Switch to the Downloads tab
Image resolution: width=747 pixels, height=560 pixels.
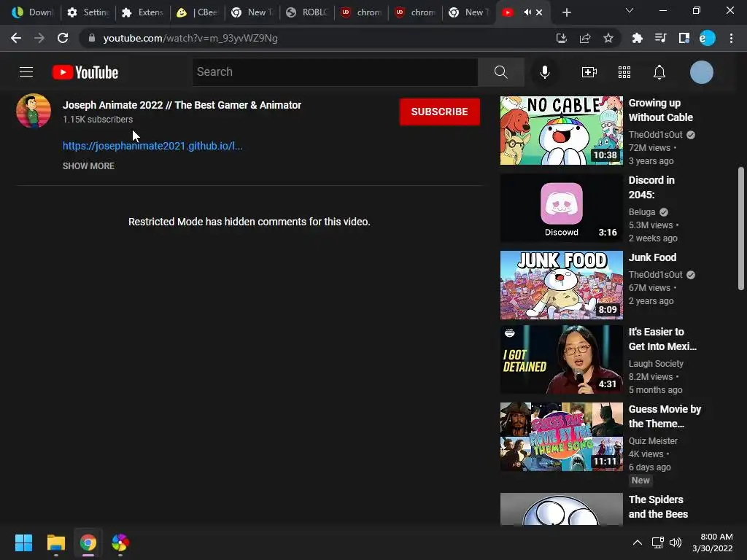click(33, 12)
